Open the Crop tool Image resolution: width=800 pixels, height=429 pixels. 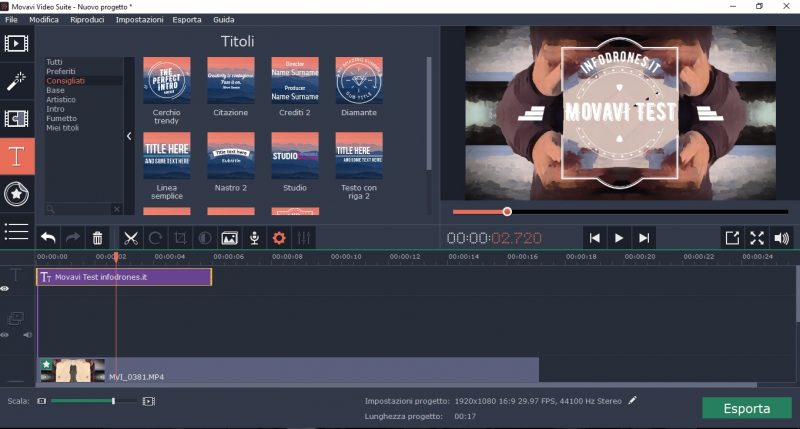(x=180, y=238)
